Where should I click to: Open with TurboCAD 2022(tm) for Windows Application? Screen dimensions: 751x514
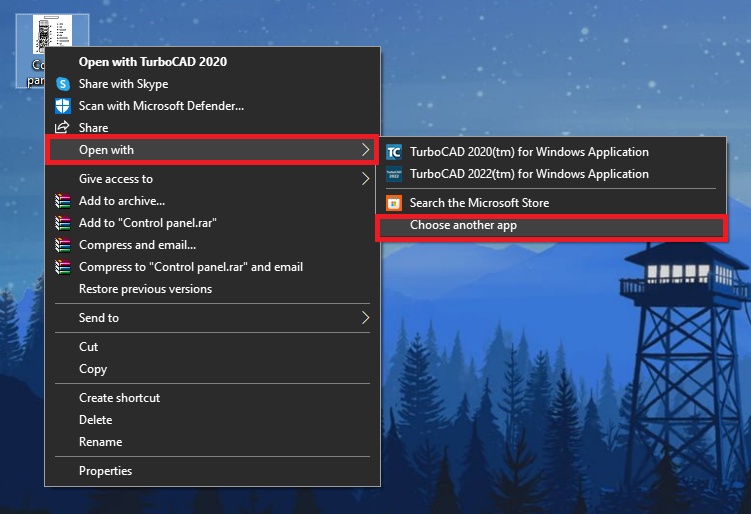click(551, 174)
